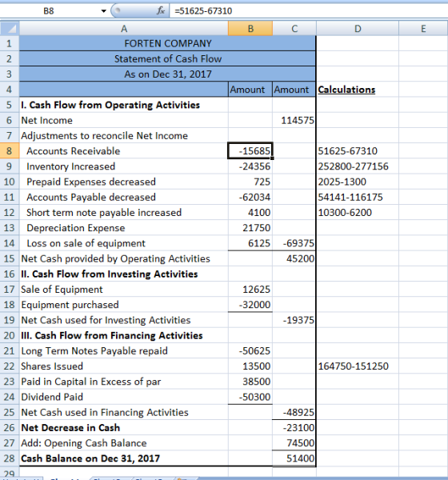Click the ending cash balance 51400
Image resolution: width=448 pixels, height=480 pixels.
[x=301, y=458]
